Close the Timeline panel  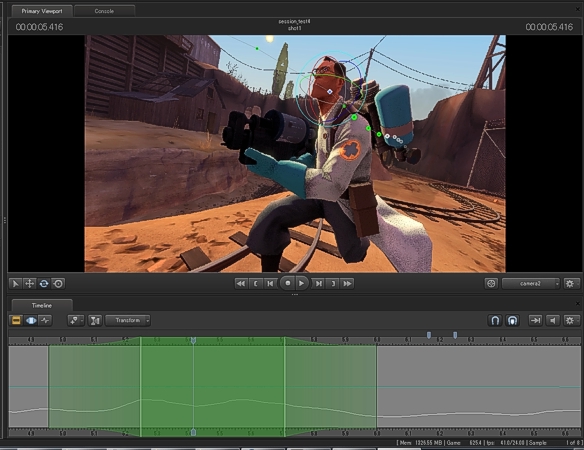click(x=578, y=304)
